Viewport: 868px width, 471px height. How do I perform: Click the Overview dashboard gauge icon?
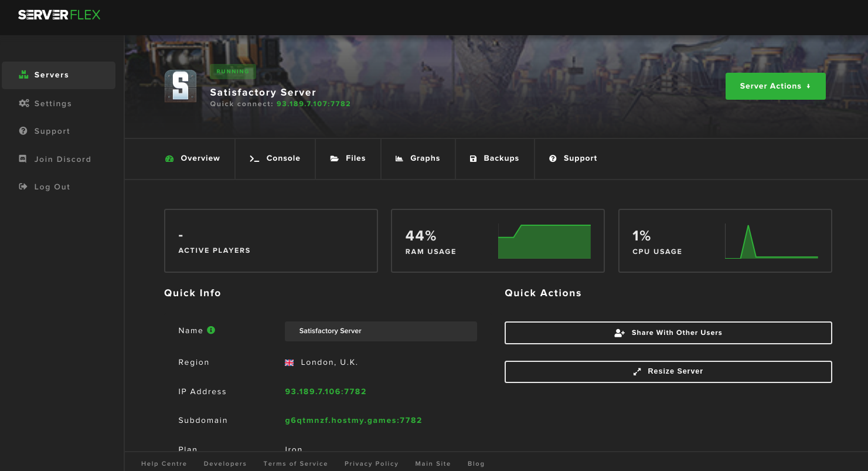pos(170,158)
